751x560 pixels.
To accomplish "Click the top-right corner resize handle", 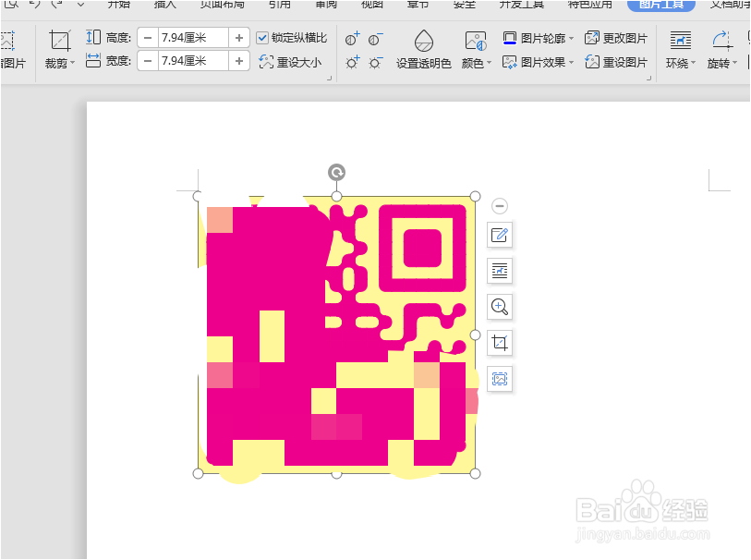I will tap(475, 196).
